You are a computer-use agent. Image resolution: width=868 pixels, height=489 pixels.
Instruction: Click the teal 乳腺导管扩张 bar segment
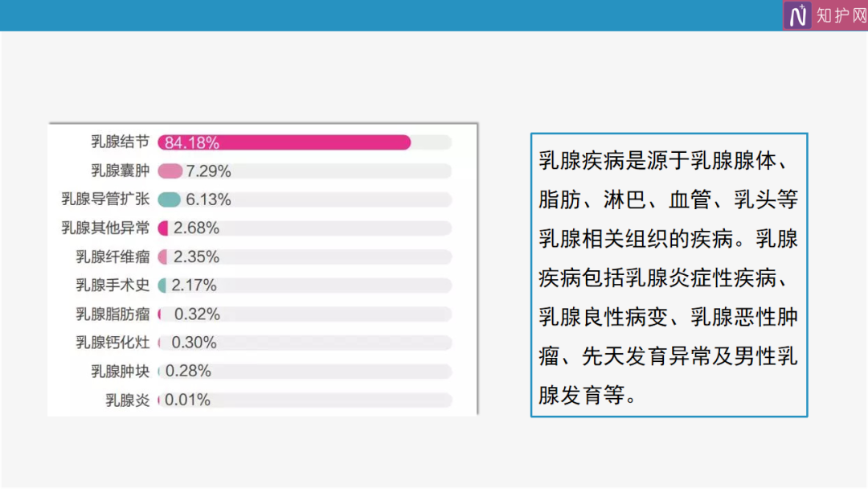coord(169,199)
